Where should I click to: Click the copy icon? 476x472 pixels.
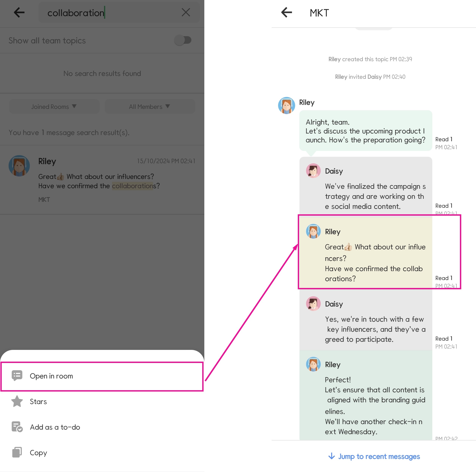pyautogui.click(x=17, y=452)
